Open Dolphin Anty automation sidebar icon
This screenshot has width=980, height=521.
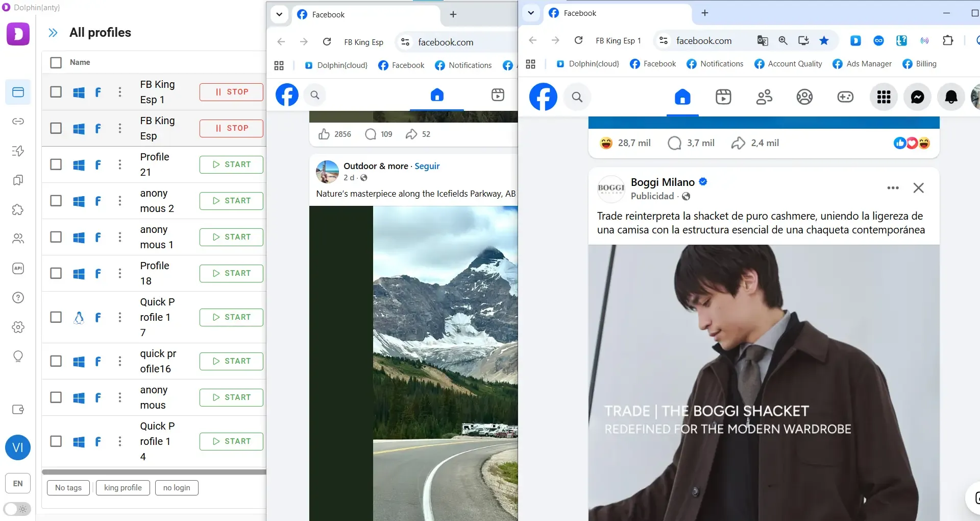pos(18,151)
